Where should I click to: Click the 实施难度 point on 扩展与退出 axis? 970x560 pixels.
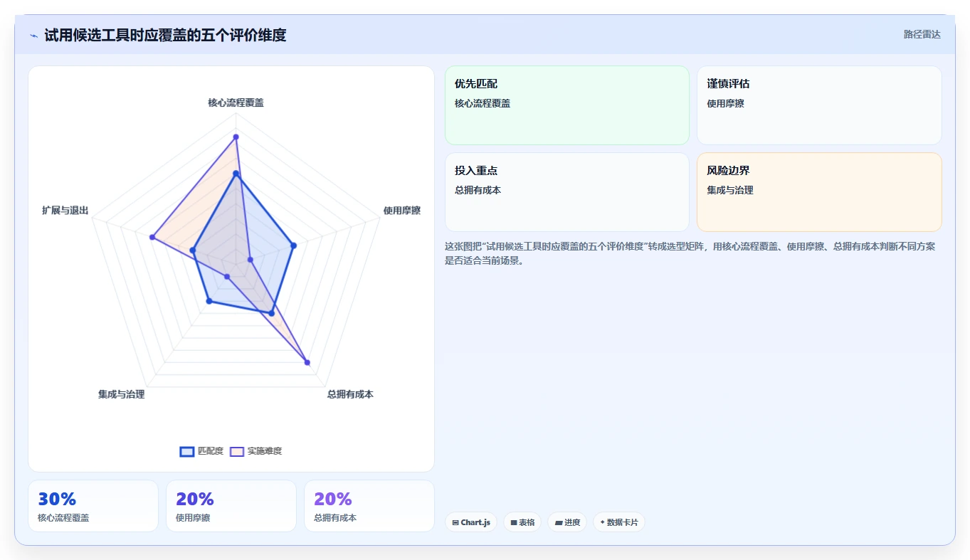click(152, 237)
